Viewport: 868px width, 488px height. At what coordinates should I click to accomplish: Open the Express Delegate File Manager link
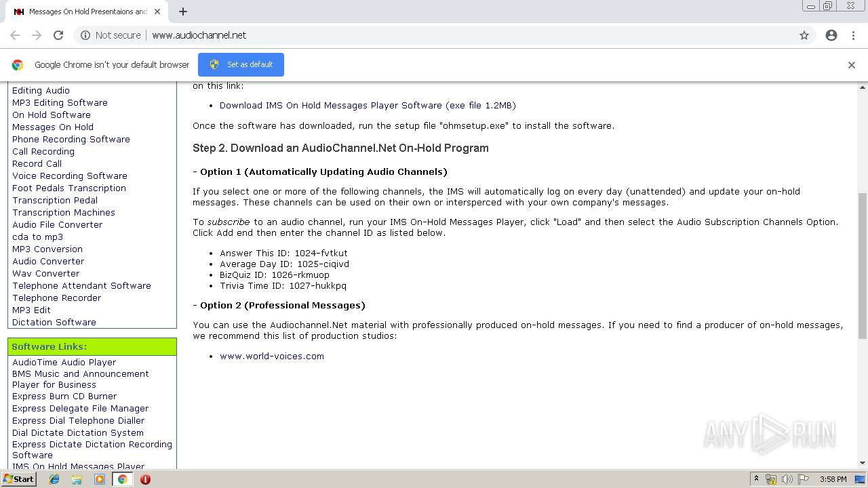coord(80,408)
